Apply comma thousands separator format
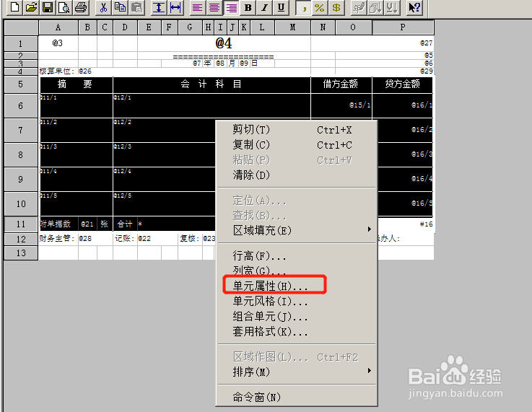The image size is (532, 412). tap(304, 7)
